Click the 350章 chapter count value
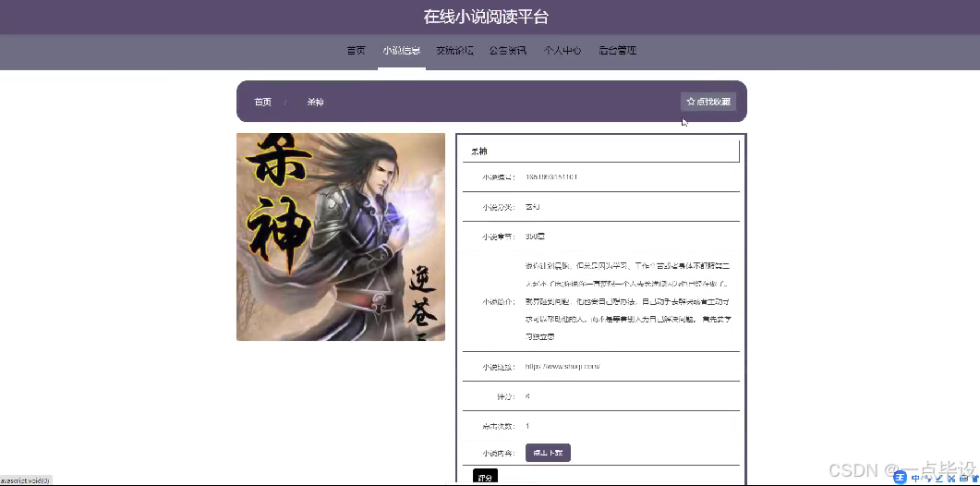Viewport: 980px width, 486px height. point(536,237)
